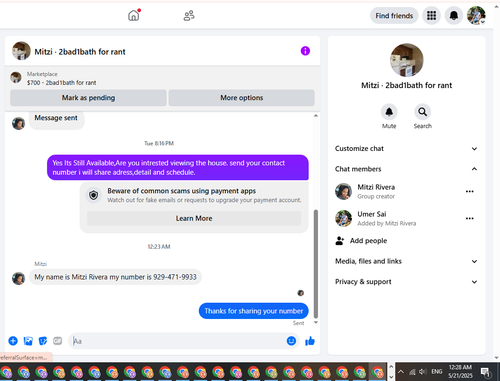Screen dimensions: 500x381
Task: Open the Windows notification center icon
Action: tap(485, 371)
